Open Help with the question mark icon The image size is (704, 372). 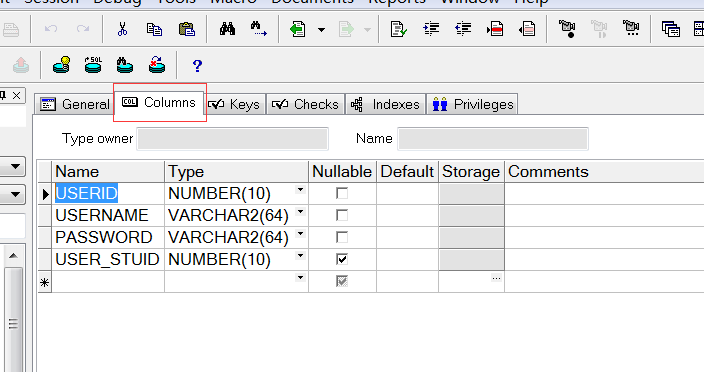pos(197,66)
